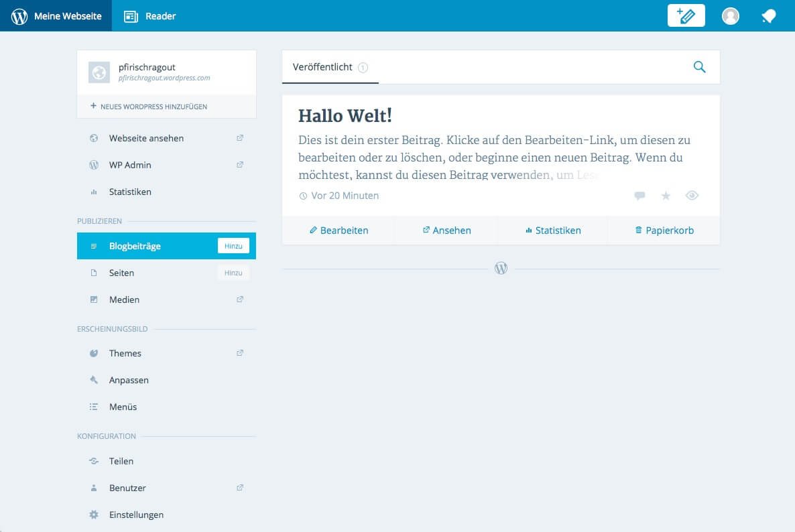This screenshot has width=795, height=532.
Task: Open the Hallo Welt! post title
Action: point(345,116)
